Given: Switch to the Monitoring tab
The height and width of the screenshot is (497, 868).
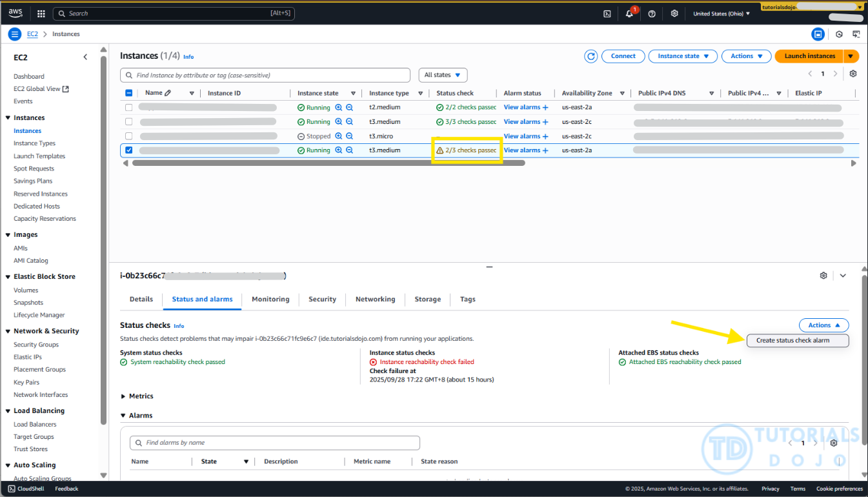Looking at the screenshot, I should click(x=270, y=299).
